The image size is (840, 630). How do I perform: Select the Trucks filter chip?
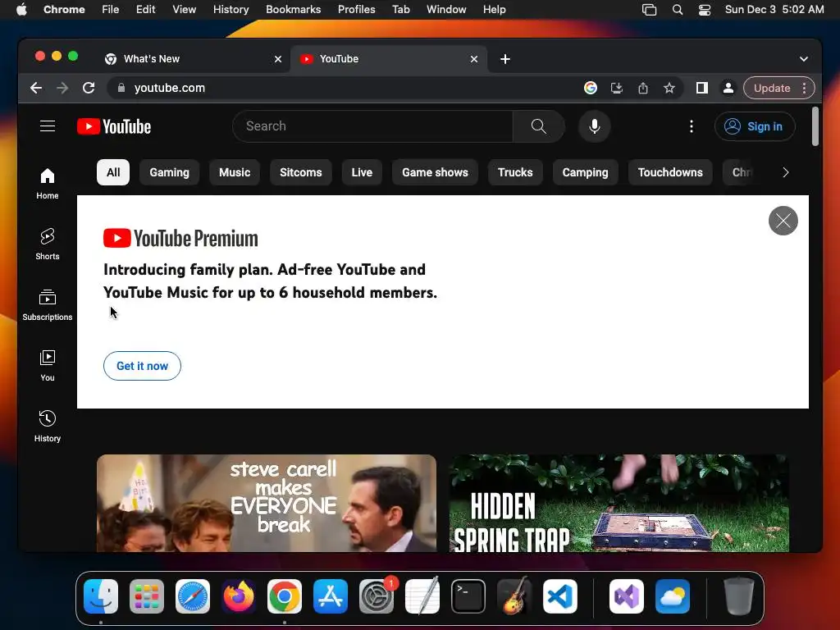click(x=515, y=172)
